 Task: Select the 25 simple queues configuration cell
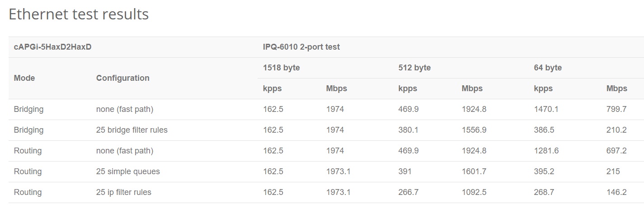pyautogui.click(x=128, y=171)
